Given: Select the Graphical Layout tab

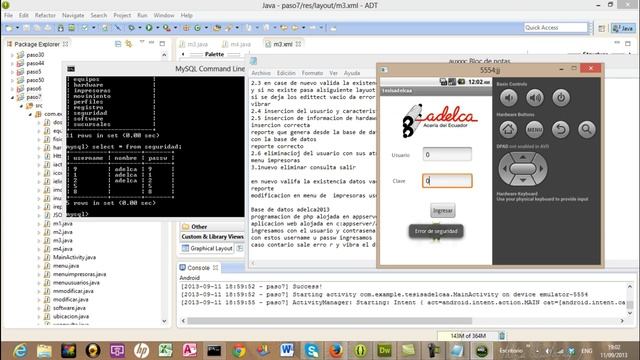Looking at the screenshot, I should (x=207, y=248).
